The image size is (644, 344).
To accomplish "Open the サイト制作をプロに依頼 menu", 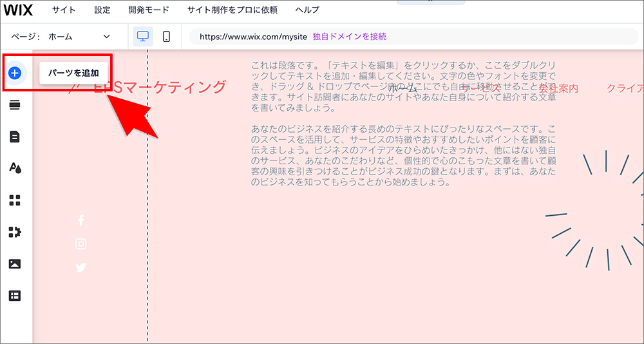I will tap(232, 10).
